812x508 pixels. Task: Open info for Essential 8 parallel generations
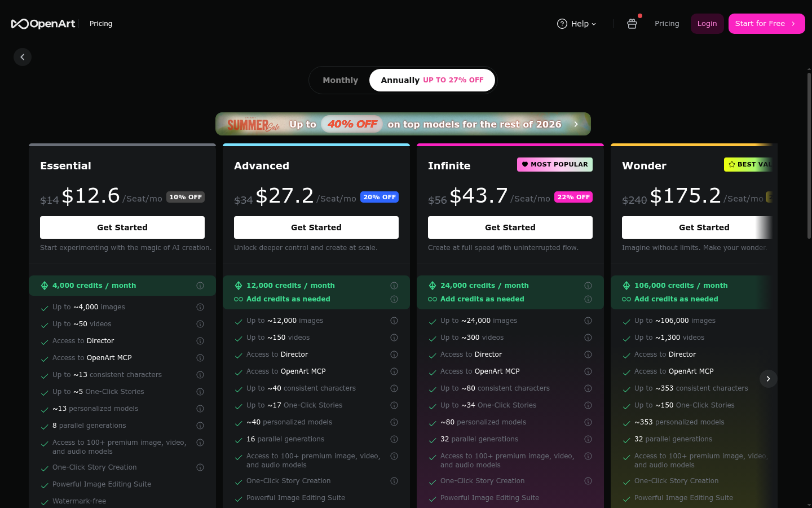pos(200,426)
